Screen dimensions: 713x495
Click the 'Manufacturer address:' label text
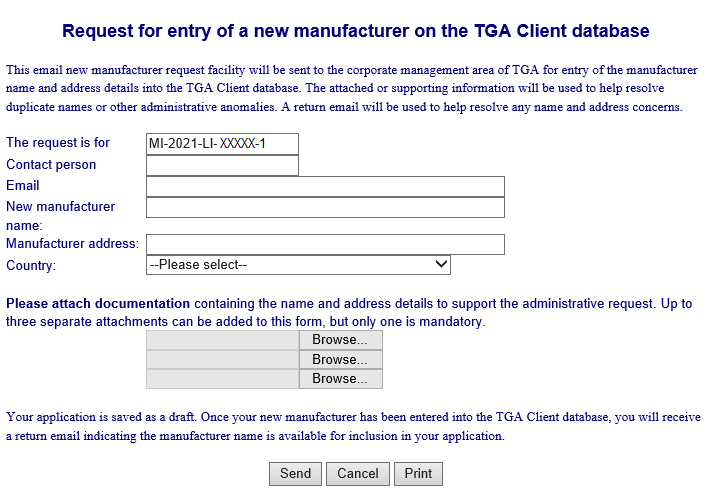72,244
